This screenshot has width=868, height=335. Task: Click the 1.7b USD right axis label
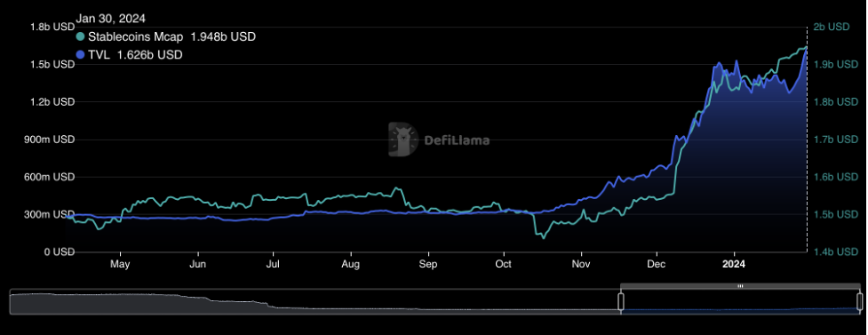click(x=835, y=140)
